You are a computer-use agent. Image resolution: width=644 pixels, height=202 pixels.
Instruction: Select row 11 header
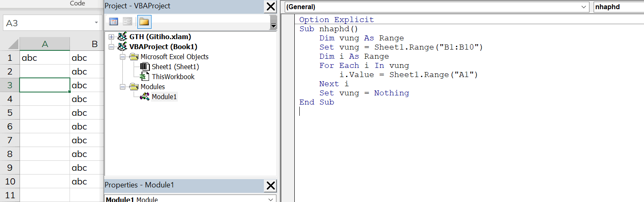[10, 195]
